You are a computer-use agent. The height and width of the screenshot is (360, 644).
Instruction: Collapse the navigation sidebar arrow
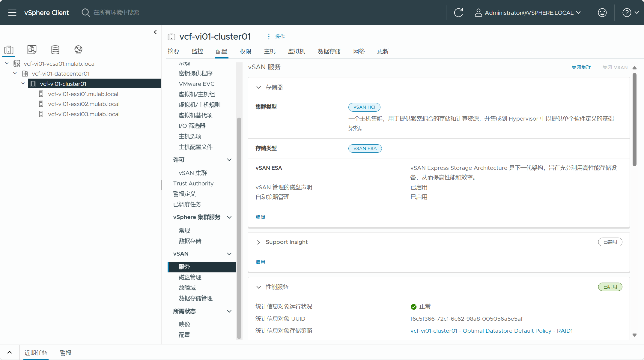pos(155,32)
